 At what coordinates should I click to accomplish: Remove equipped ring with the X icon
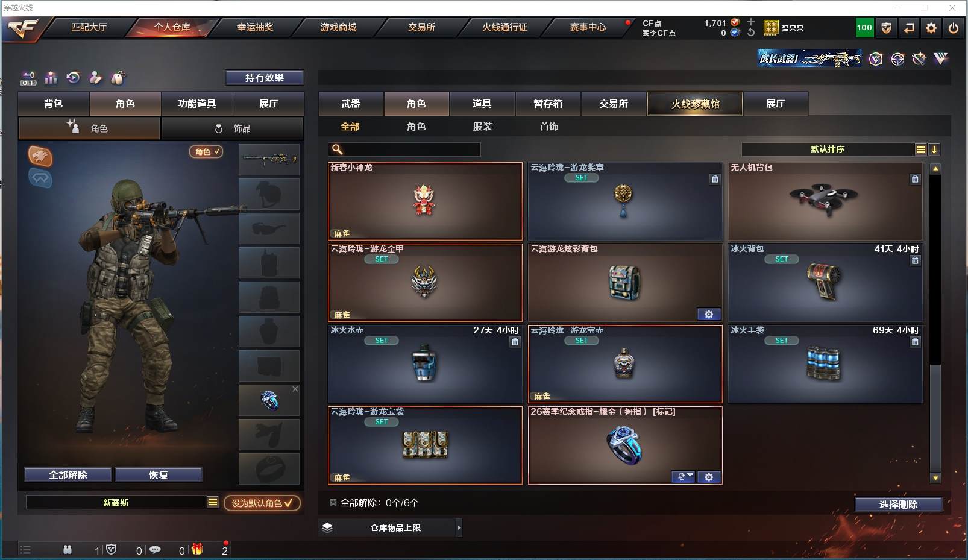click(295, 389)
